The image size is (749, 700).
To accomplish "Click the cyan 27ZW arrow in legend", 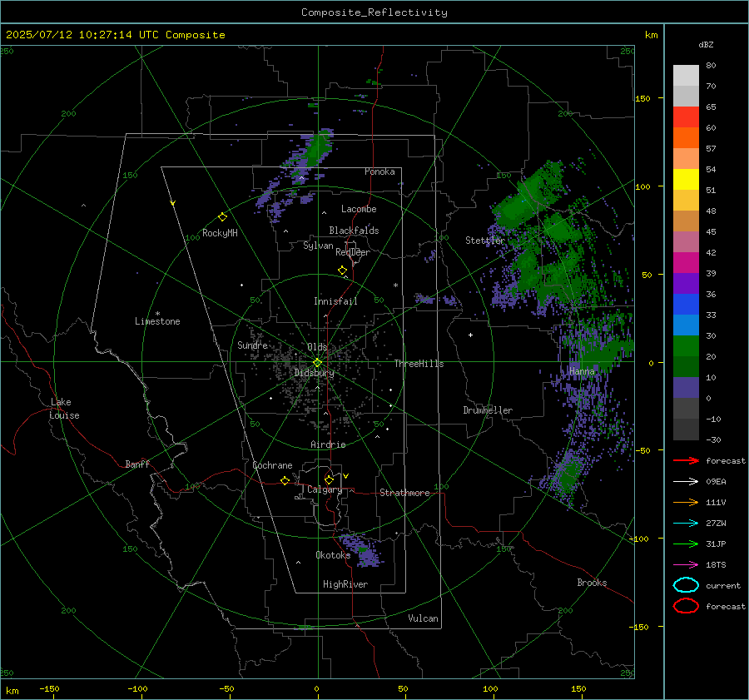I will coord(686,524).
